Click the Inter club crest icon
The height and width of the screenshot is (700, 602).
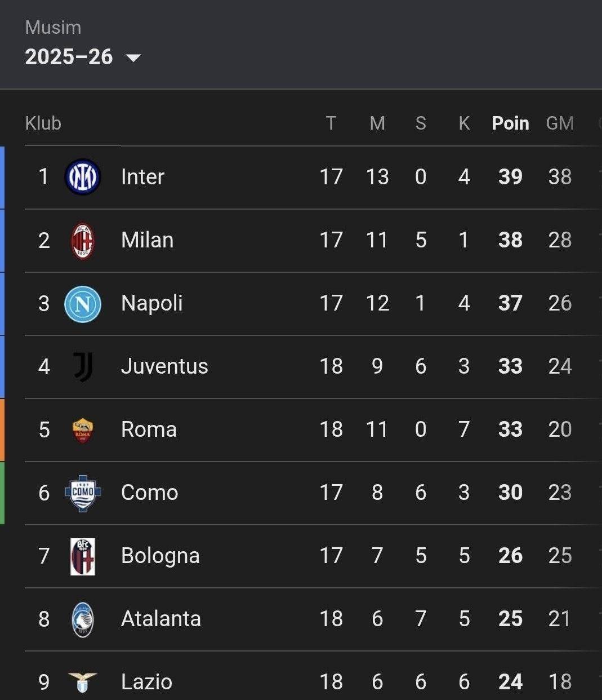click(x=83, y=177)
